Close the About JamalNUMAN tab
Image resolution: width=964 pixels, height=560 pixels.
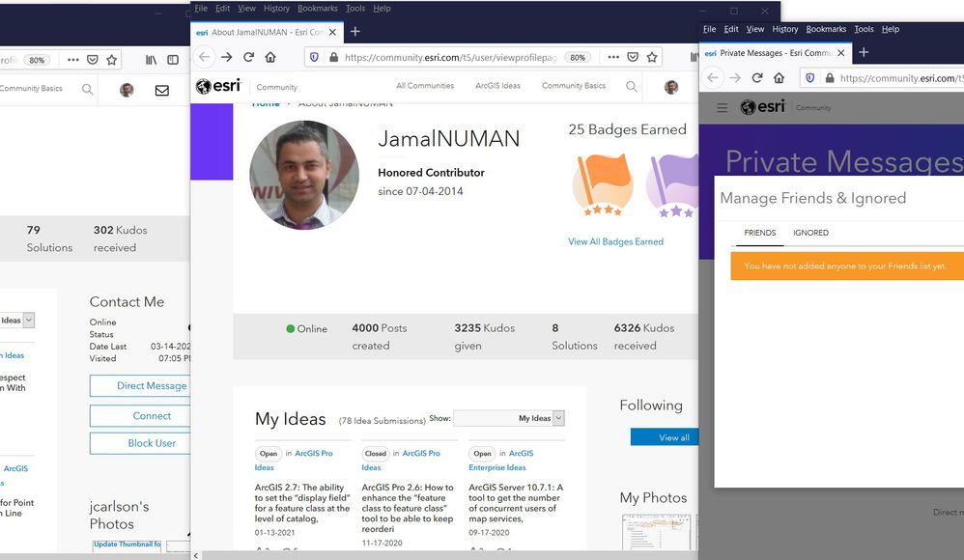(332, 32)
